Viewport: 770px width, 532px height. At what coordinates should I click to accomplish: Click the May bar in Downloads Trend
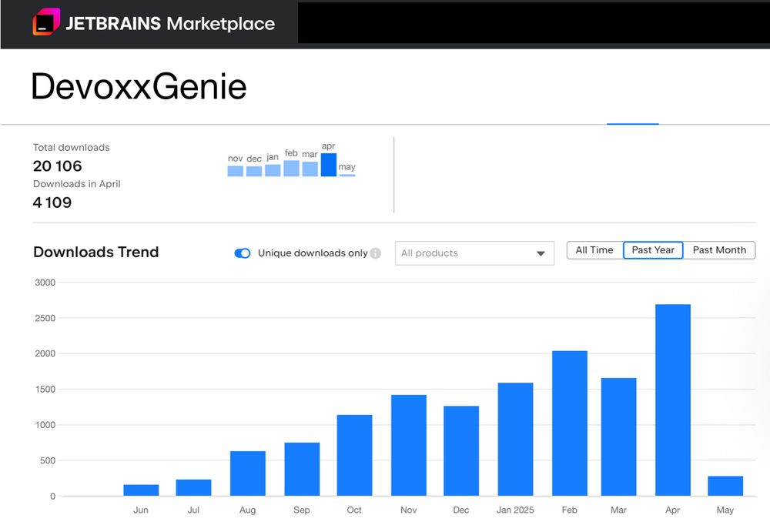pos(725,487)
